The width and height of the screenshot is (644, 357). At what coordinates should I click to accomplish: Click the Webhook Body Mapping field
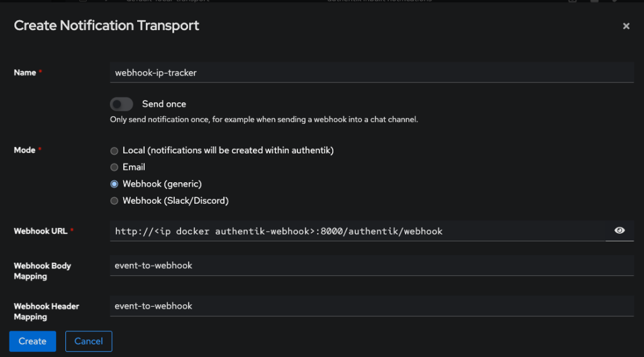(x=371, y=265)
